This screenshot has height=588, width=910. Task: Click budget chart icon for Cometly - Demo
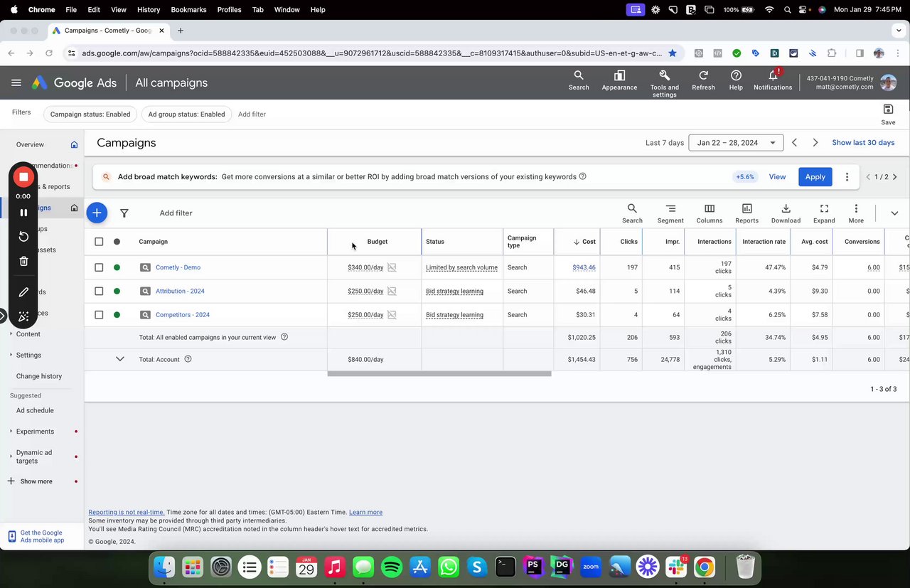392,267
